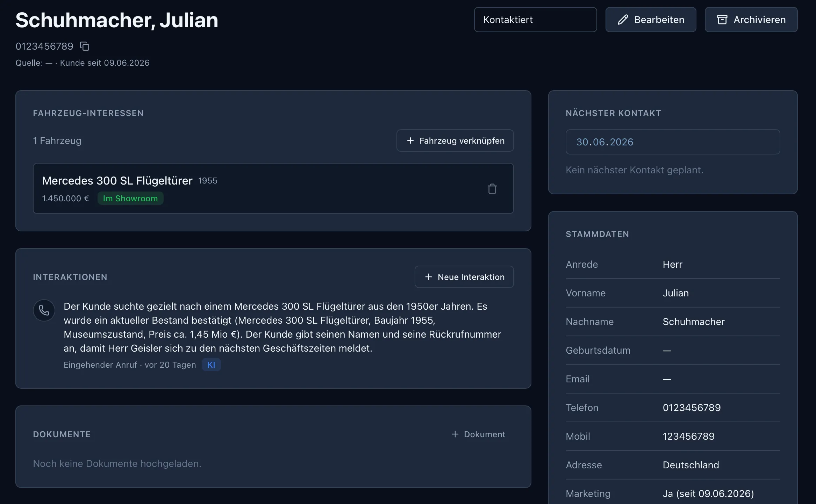The height and width of the screenshot is (504, 816).
Task: Click the Geburtsdatum label
Action: click(x=598, y=350)
